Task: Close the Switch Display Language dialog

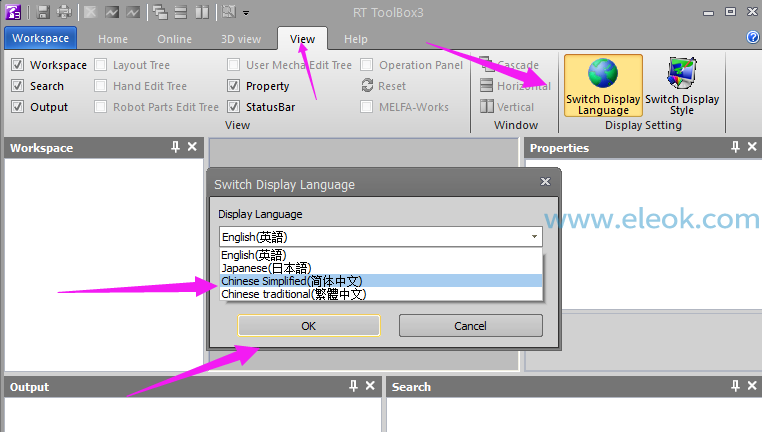Action: (546, 182)
